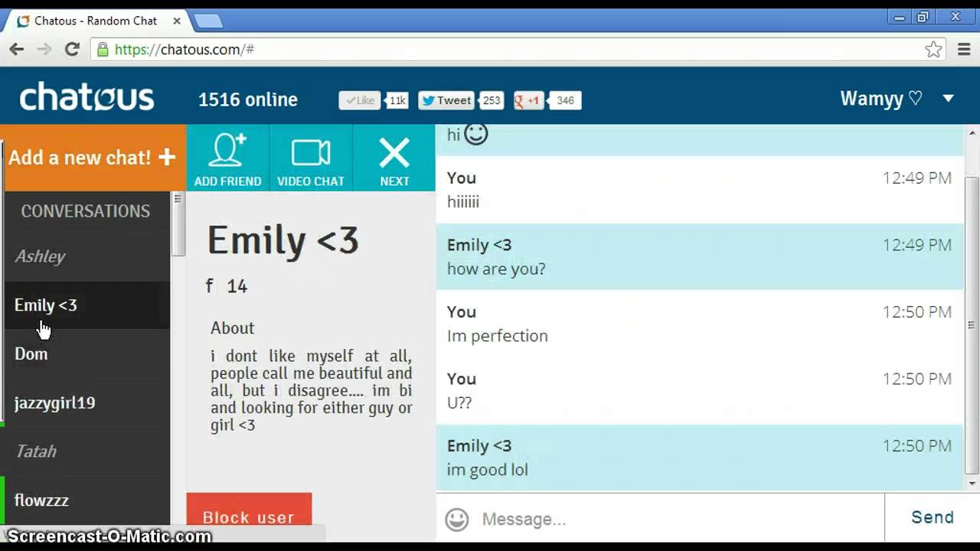Skip to next chat partner
Screen dimensions: 980x551
coord(394,158)
